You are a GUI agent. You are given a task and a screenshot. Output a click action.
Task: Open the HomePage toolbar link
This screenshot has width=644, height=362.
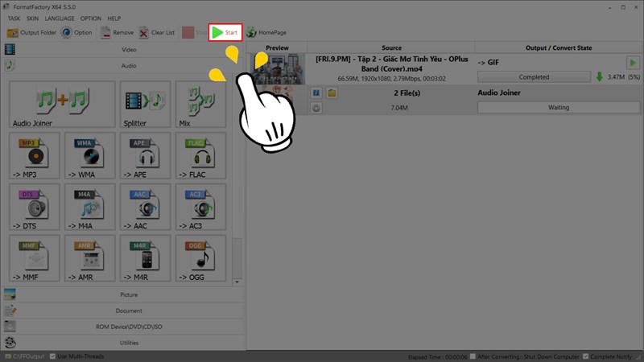point(266,32)
